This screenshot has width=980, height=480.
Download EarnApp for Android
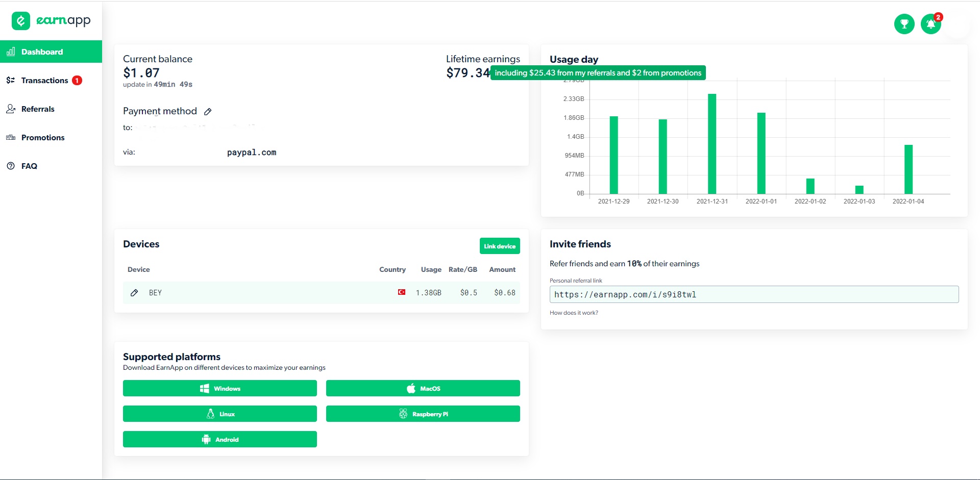click(x=220, y=439)
